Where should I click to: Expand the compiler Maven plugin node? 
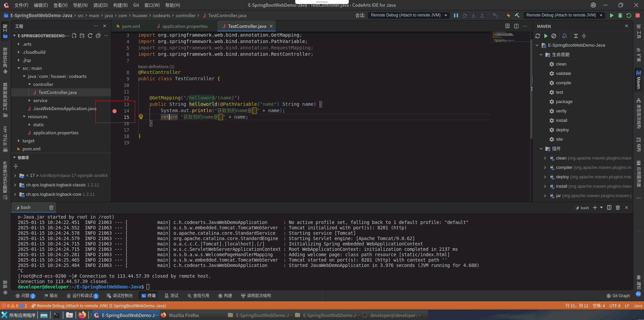pos(545,168)
